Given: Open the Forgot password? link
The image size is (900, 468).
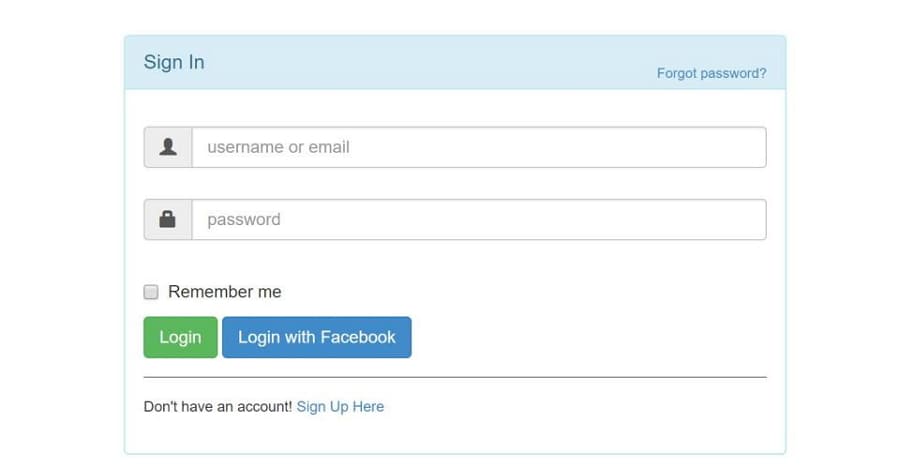Looking at the screenshot, I should point(712,74).
